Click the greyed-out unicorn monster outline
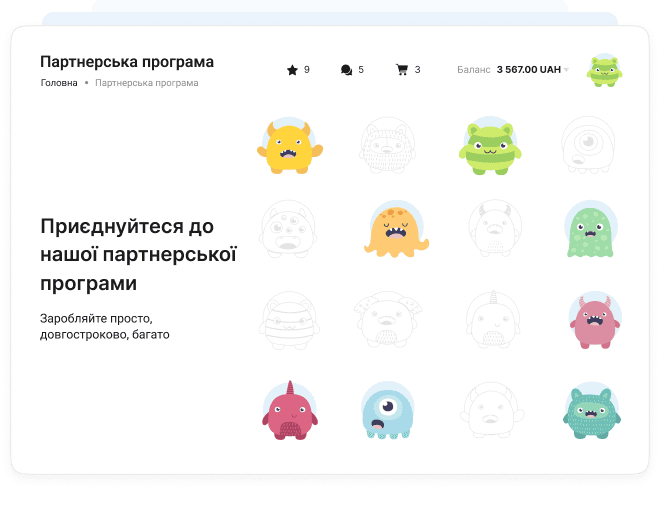The image size is (660, 523). pos(490,320)
